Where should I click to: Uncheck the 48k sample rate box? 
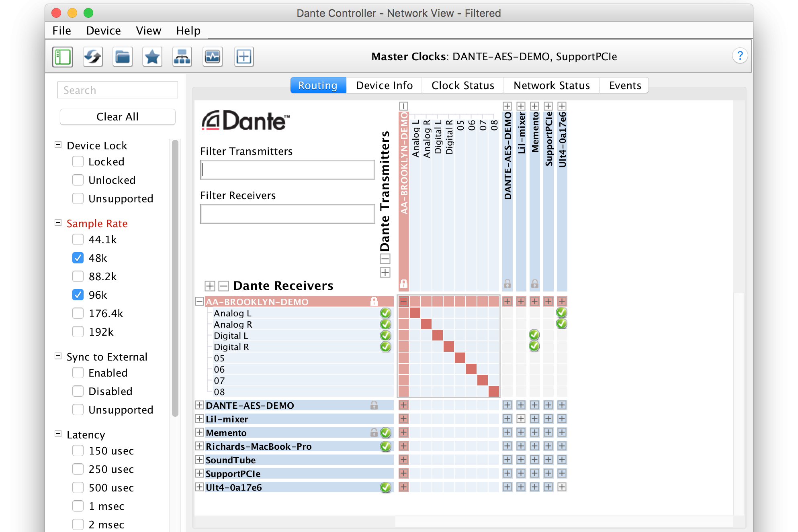pyautogui.click(x=78, y=258)
